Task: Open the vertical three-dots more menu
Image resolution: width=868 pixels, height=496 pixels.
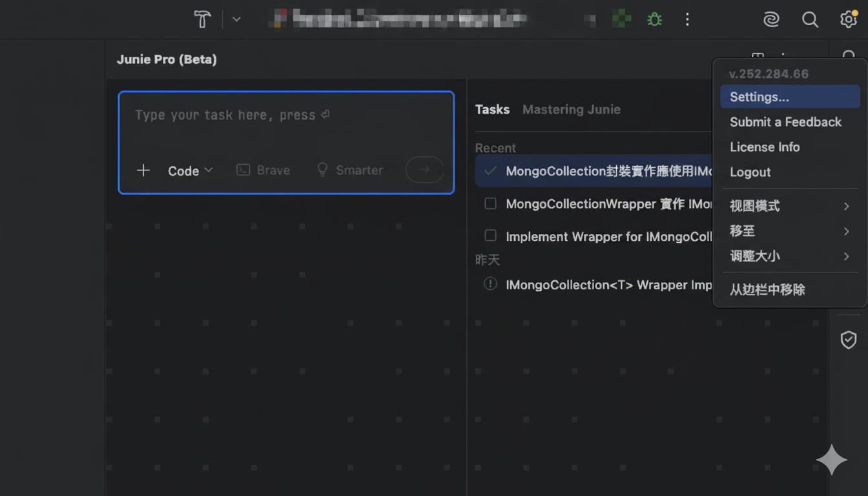Action: click(687, 19)
